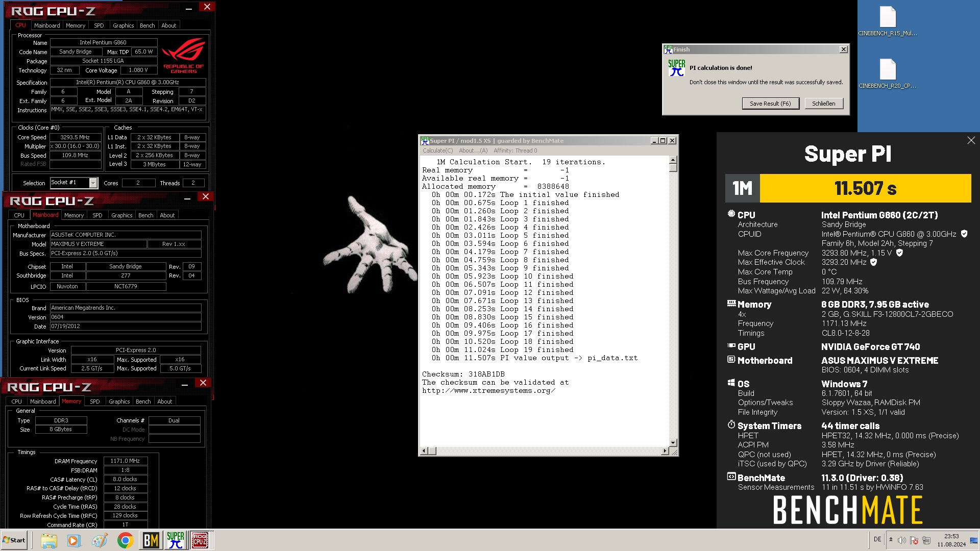Click Super PI vertical scrollbar up arrow
The width and height of the screenshot is (980, 551).
(673, 160)
